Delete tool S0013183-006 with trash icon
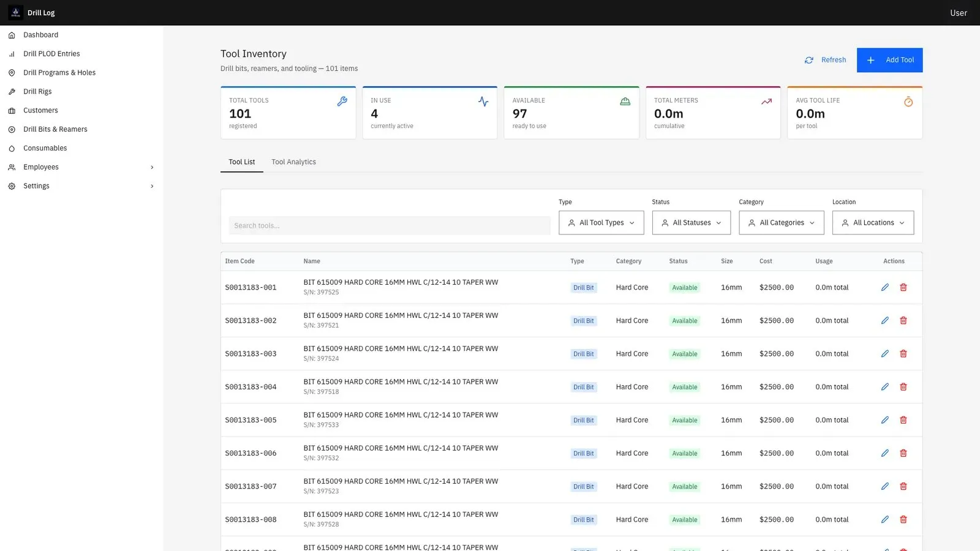The image size is (980, 551). (903, 454)
